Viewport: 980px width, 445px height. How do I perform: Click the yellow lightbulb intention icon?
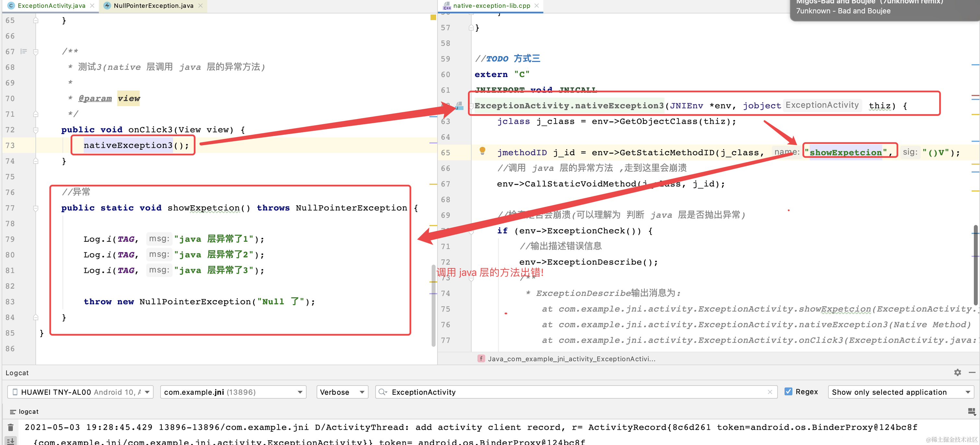482,151
